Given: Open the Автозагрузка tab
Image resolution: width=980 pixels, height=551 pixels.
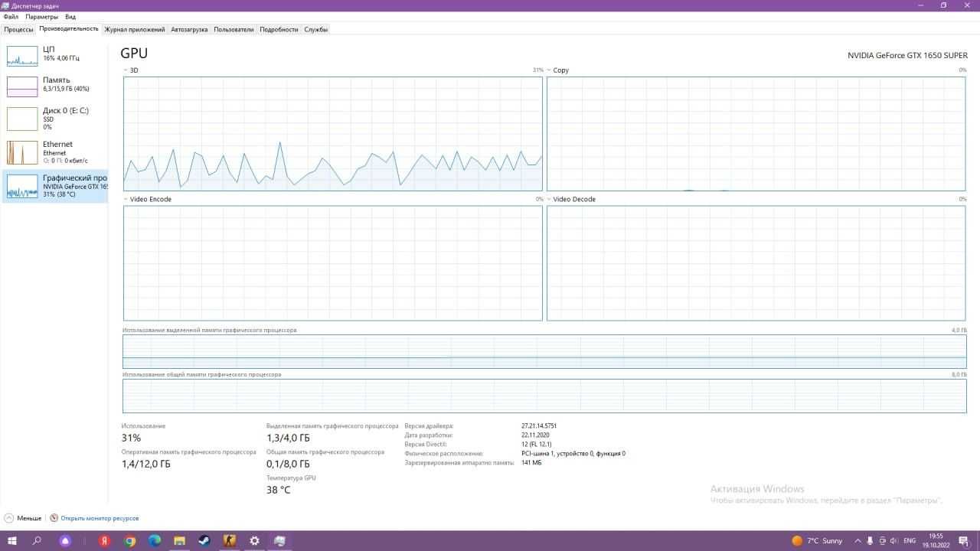Looking at the screenshot, I should [x=189, y=29].
